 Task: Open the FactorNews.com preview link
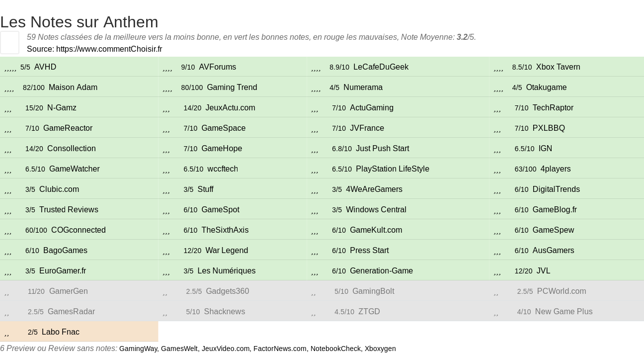tap(280, 349)
